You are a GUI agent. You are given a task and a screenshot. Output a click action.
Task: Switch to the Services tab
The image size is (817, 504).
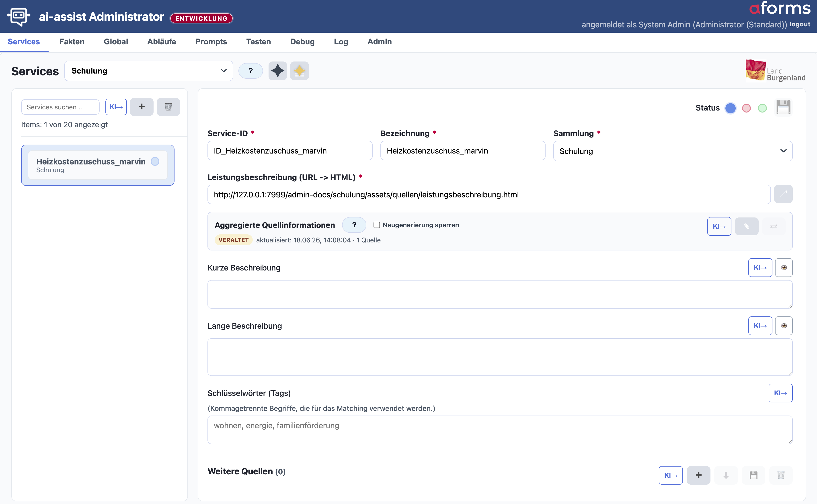24,42
